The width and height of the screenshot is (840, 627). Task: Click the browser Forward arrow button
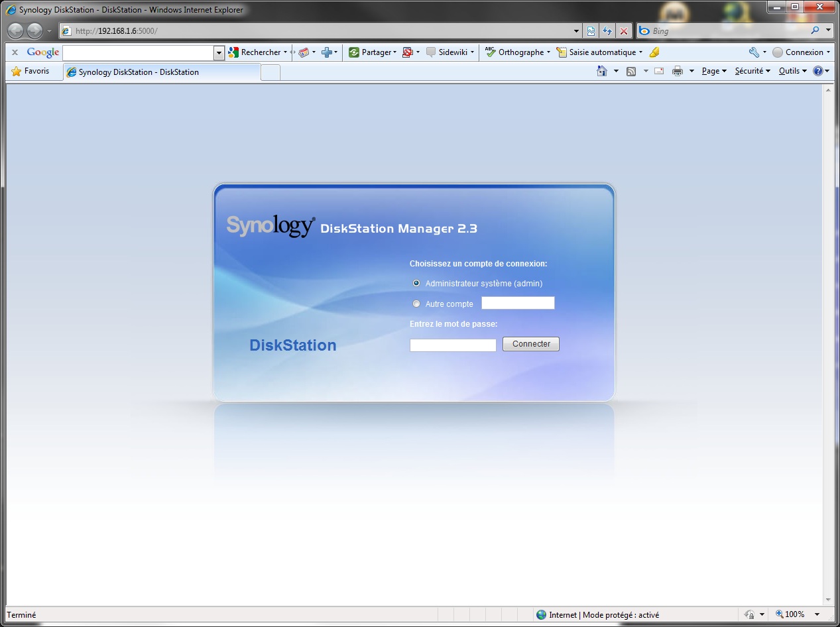click(34, 30)
